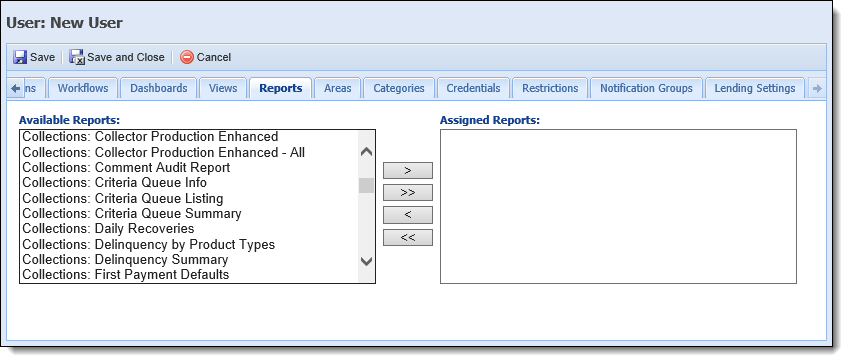Image resolution: width=848 pixels, height=362 pixels.
Task: Switch to the Credentials tab
Action: click(x=473, y=88)
